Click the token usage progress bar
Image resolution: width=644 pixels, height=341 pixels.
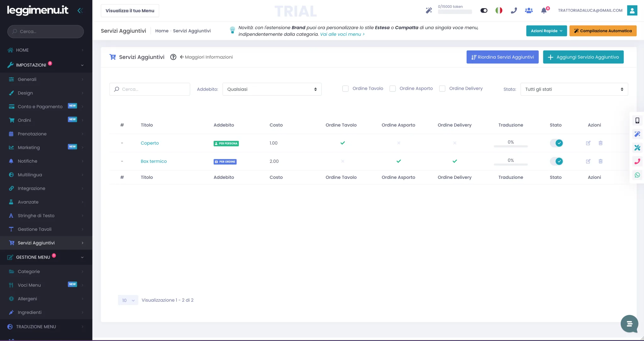(x=455, y=12)
